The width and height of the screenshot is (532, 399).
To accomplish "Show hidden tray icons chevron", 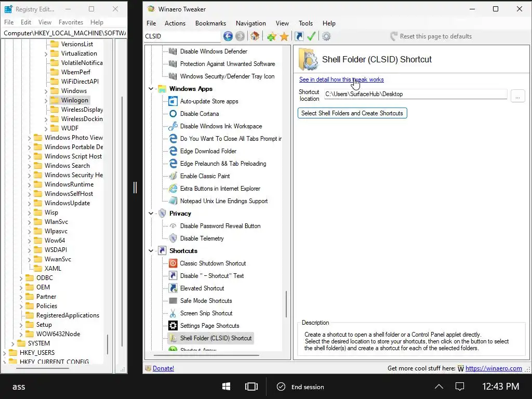I will tap(438, 387).
